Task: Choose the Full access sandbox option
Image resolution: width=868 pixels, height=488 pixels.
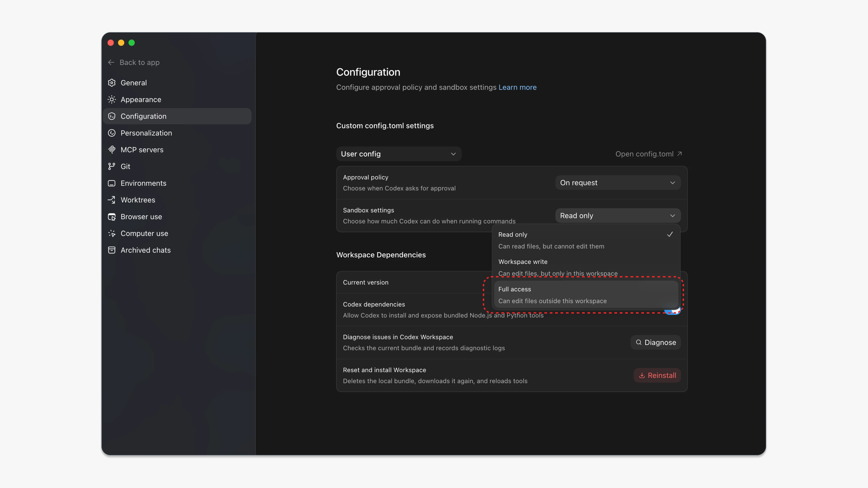Action: (x=586, y=295)
